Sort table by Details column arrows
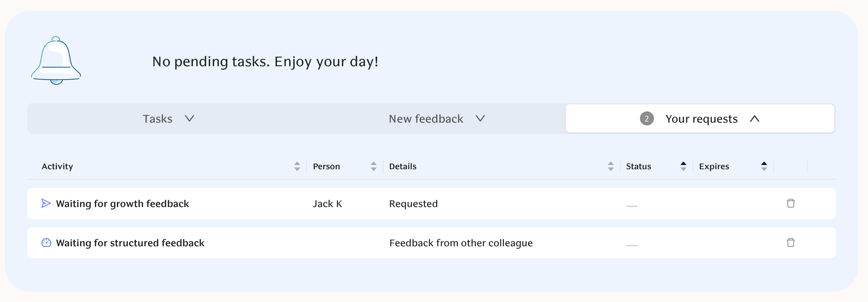This screenshot has height=302, width=868. coord(611,166)
